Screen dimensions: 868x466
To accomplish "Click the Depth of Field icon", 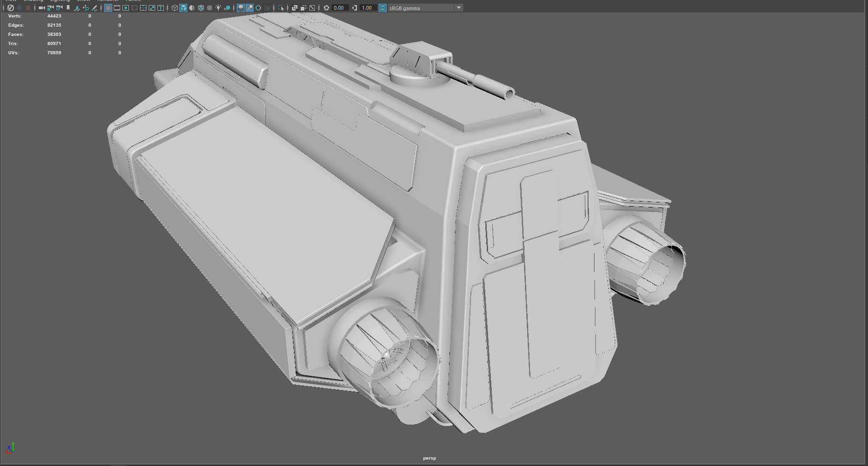I will tap(268, 8).
